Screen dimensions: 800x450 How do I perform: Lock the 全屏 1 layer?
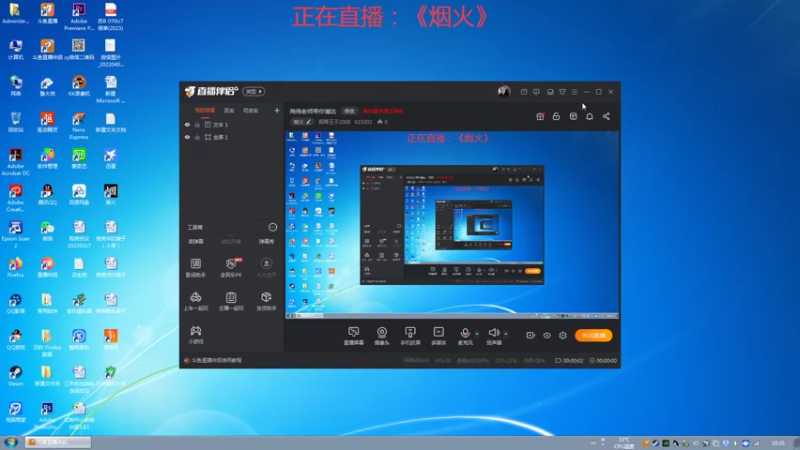coord(197,137)
